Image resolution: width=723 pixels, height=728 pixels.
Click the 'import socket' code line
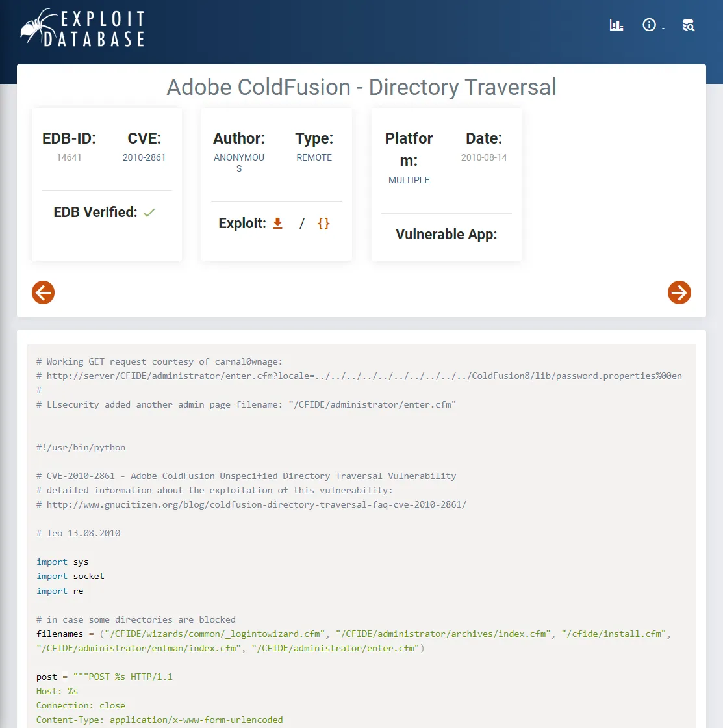71,576
